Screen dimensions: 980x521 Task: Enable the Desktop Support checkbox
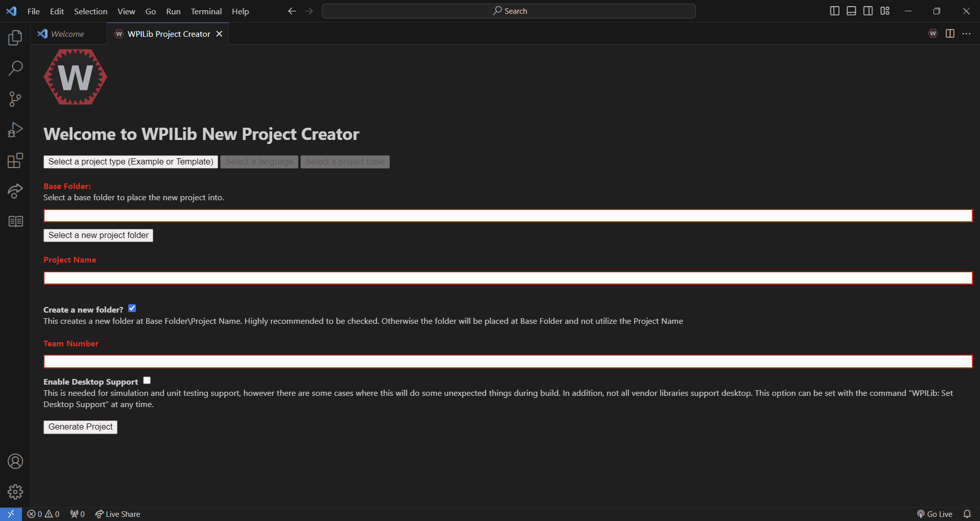[x=147, y=380]
